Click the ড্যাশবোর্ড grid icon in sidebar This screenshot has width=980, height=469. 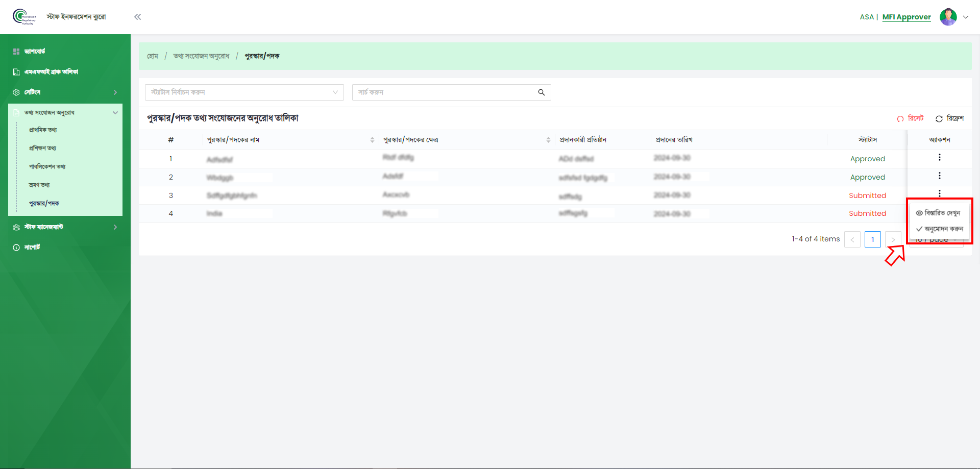(x=16, y=52)
